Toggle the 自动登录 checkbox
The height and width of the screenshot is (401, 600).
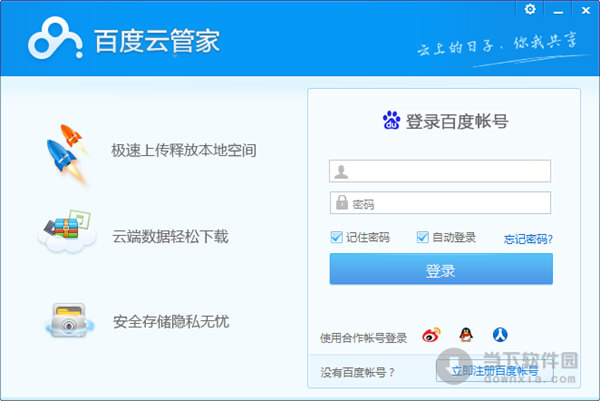[x=422, y=237]
